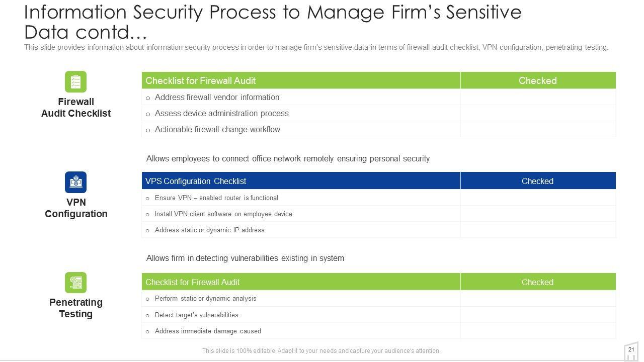Click 'Allows firm in detecting vulnerabilities' text
This screenshot has height=362, width=644.
coord(245,258)
